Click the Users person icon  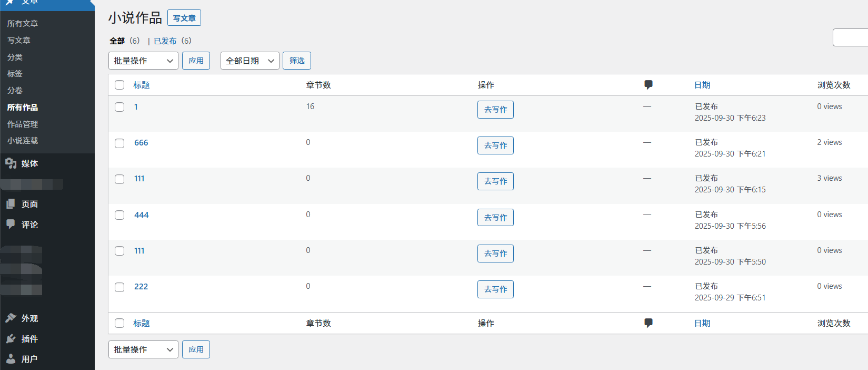(11, 359)
